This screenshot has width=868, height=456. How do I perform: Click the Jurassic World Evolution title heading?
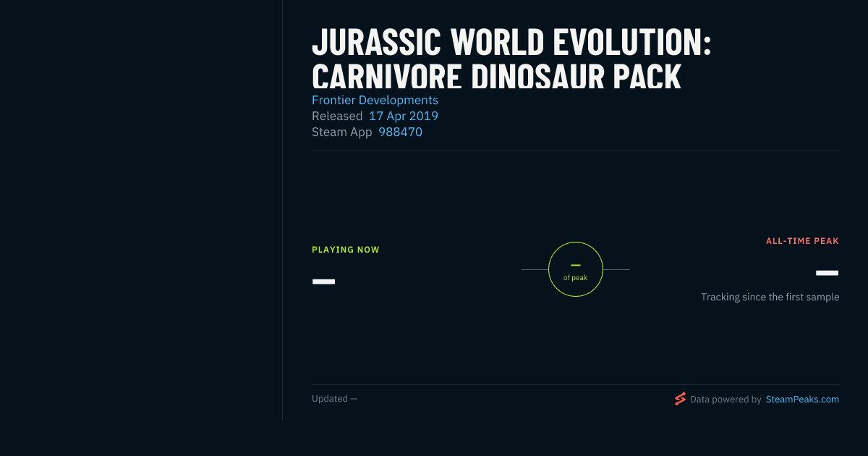pos(511,59)
